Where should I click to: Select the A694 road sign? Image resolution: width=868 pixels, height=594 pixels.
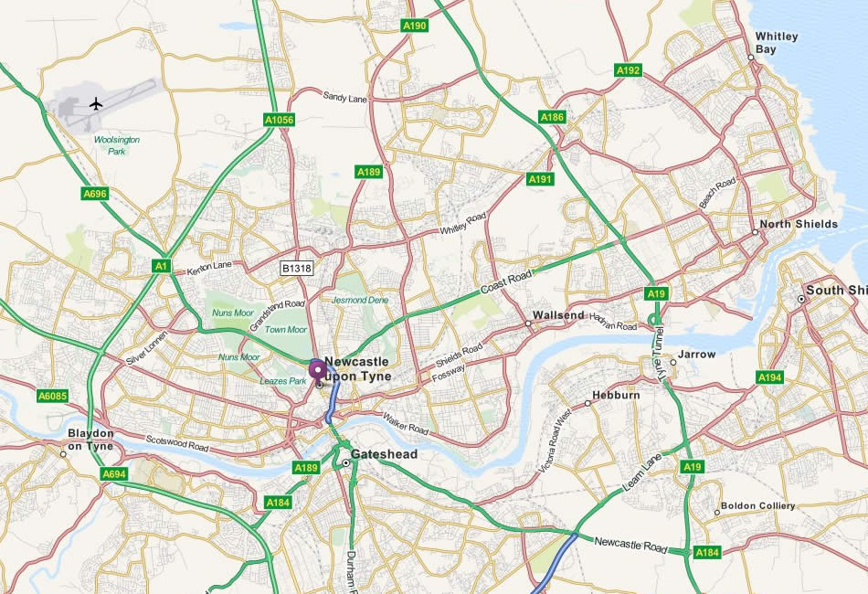(114, 474)
